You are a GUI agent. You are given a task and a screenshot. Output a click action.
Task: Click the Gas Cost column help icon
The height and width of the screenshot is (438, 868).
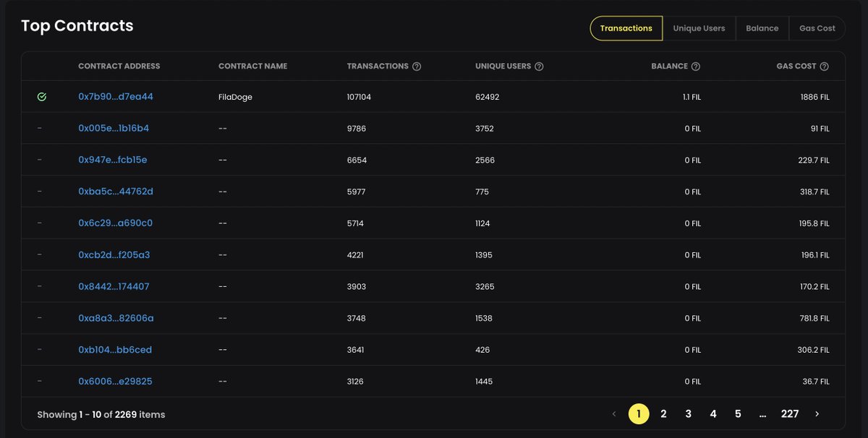(824, 66)
